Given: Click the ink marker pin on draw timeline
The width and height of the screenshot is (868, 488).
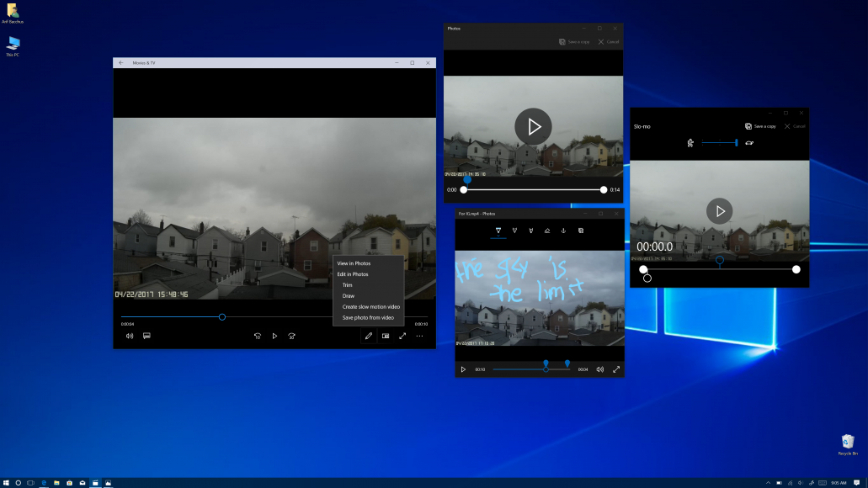Looking at the screenshot, I should [x=567, y=363].
